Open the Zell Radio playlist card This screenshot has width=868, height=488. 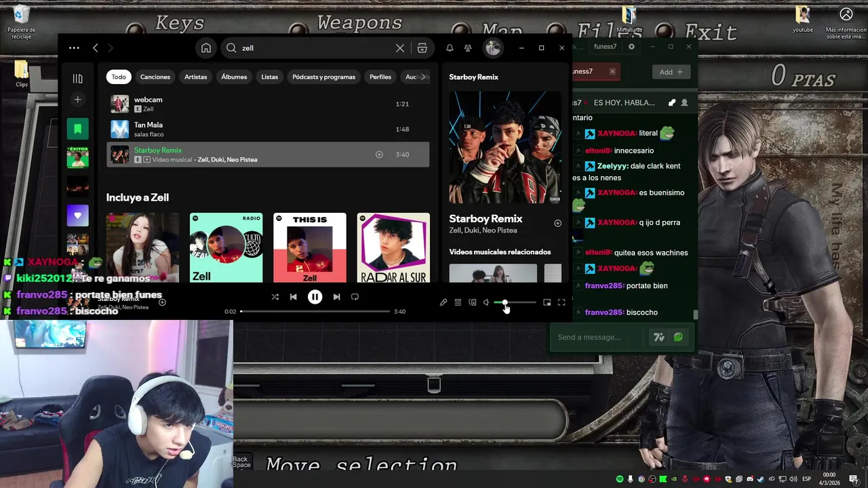(226, 247)
